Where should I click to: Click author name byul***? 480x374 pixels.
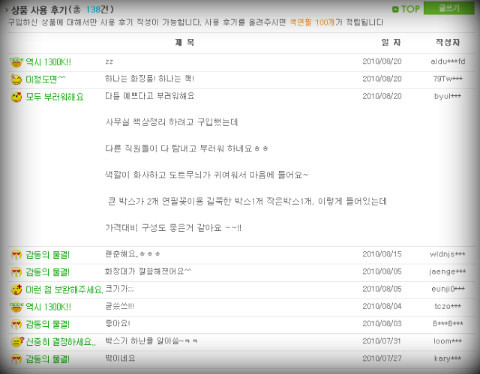[x=448, y=96]
